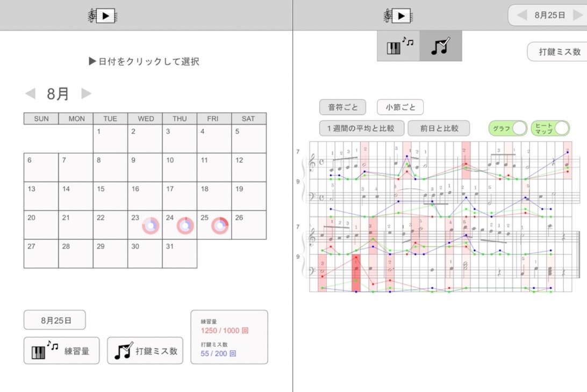The height and width of the screenshot is (392, 587).
Task: Toggle the ヒートマップ switch
Action: (x=550, y=128)
